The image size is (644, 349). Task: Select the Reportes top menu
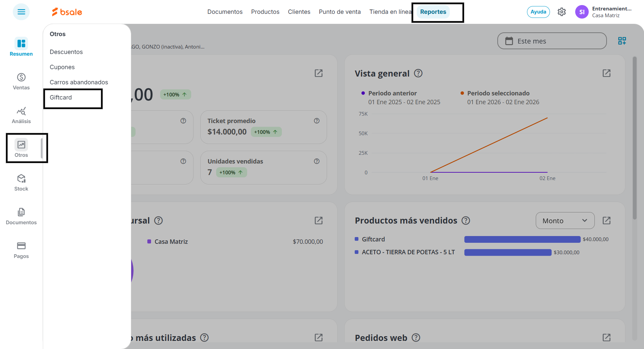[x=433, y=12]
